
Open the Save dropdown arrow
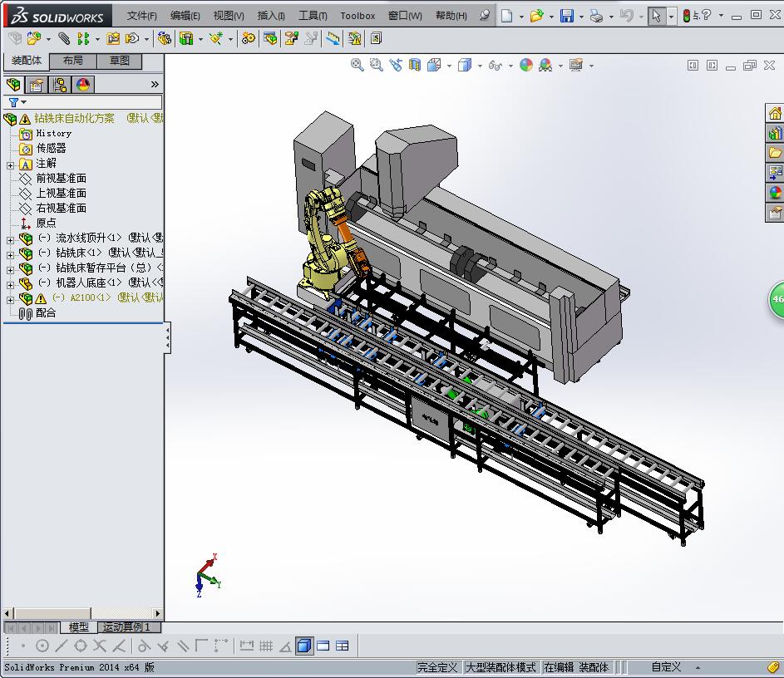(581, 17)
